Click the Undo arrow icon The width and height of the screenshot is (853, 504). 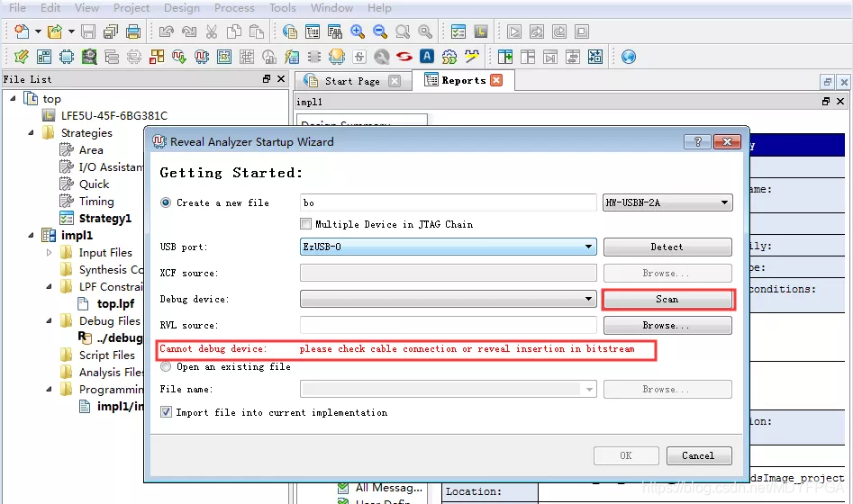pos(167,31)
